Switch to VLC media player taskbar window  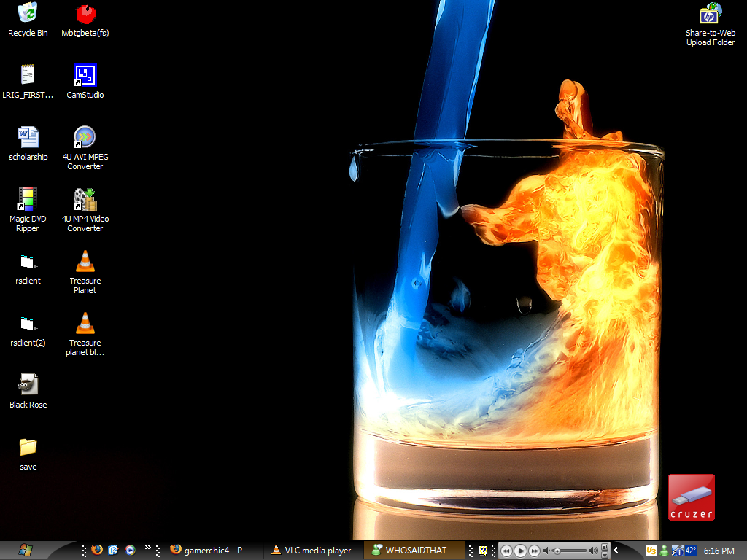point(311,551)
